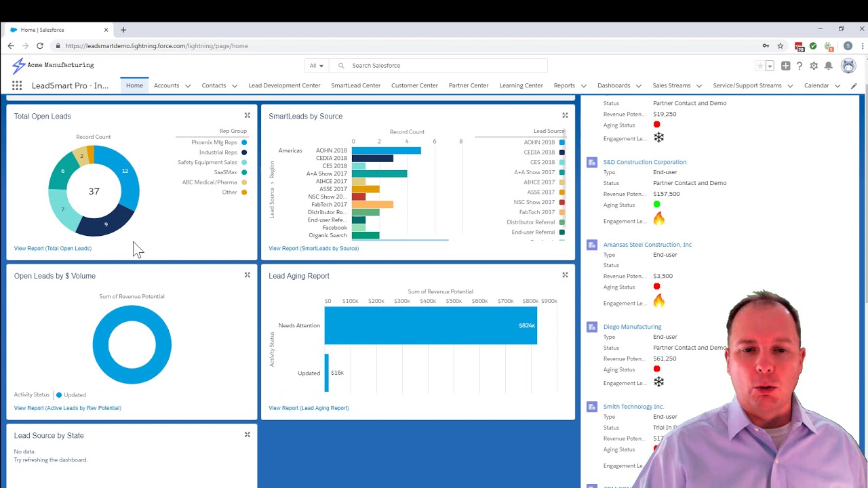Click the Updated legend dot in Open Leads chart

point(59,394)
